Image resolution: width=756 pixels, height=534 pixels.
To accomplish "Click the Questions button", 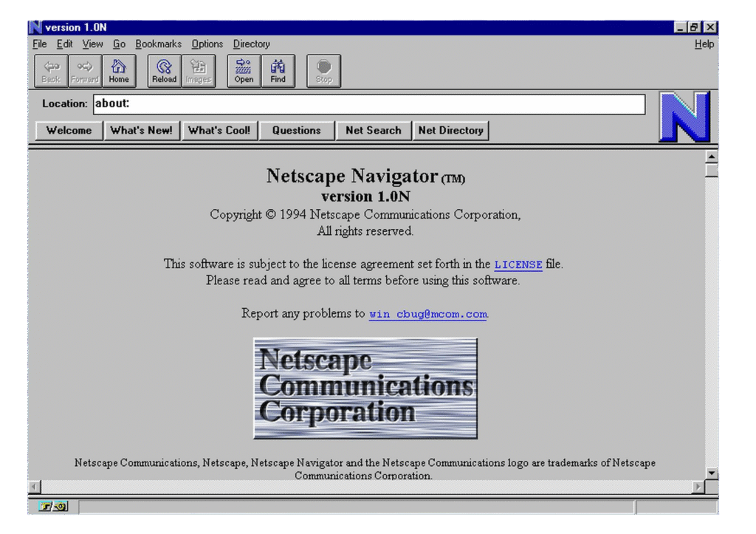I will coord(296,130).
